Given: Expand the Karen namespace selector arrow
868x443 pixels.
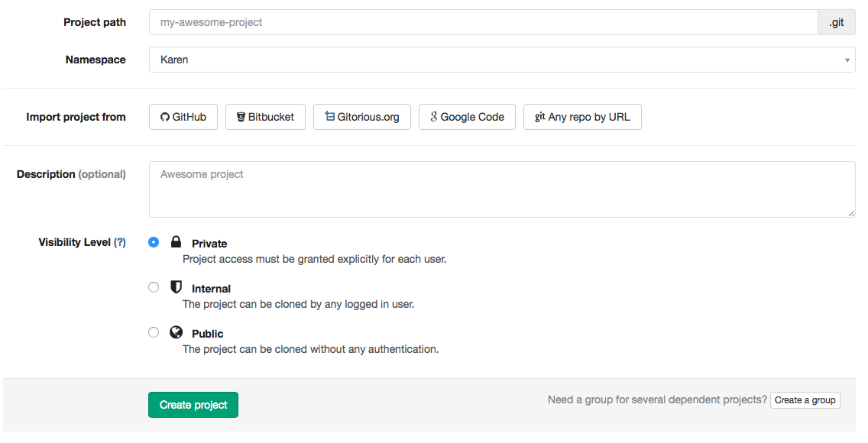Looking at the screenshot, I should [x=847, y=59].
